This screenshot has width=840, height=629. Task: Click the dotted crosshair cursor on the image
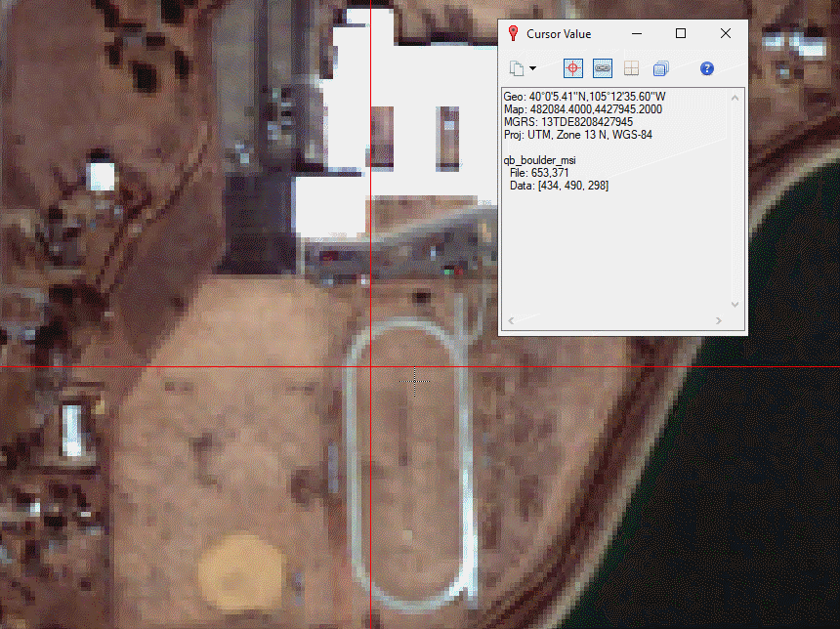coord(416,379)
